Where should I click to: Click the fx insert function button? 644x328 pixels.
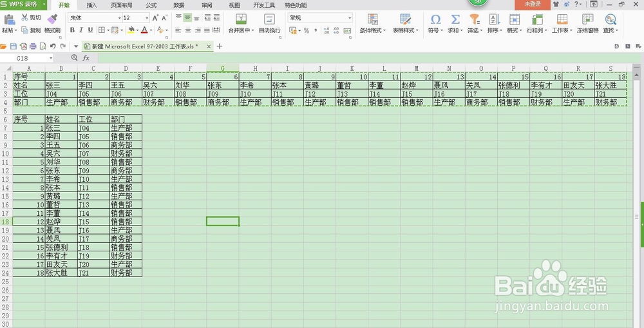86,59
